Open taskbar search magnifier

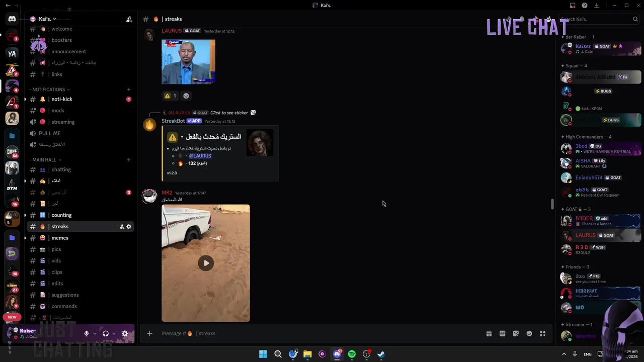pos(278,354)
